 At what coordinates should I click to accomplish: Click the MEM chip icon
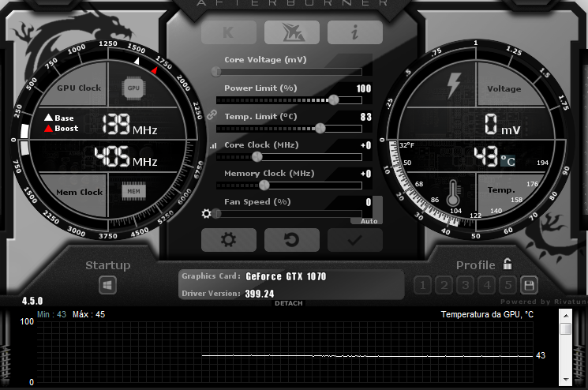[133, 191]
